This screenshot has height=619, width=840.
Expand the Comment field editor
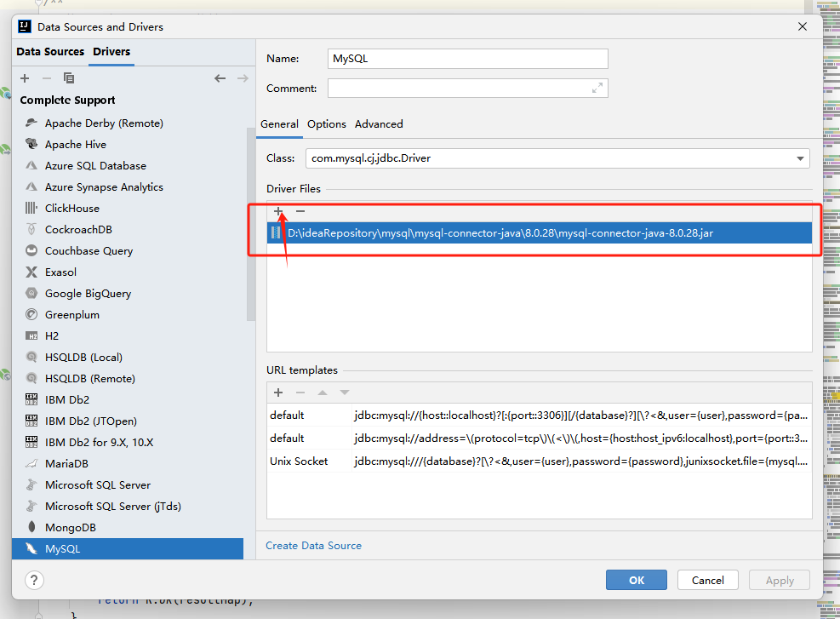click(x=597, y=88)
